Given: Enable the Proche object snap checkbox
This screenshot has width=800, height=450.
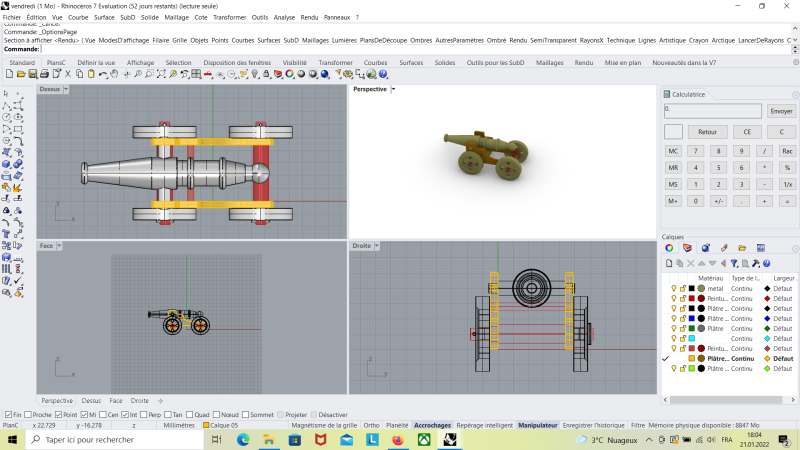Looking at the screenshot, I should click(x=26, y=414).
